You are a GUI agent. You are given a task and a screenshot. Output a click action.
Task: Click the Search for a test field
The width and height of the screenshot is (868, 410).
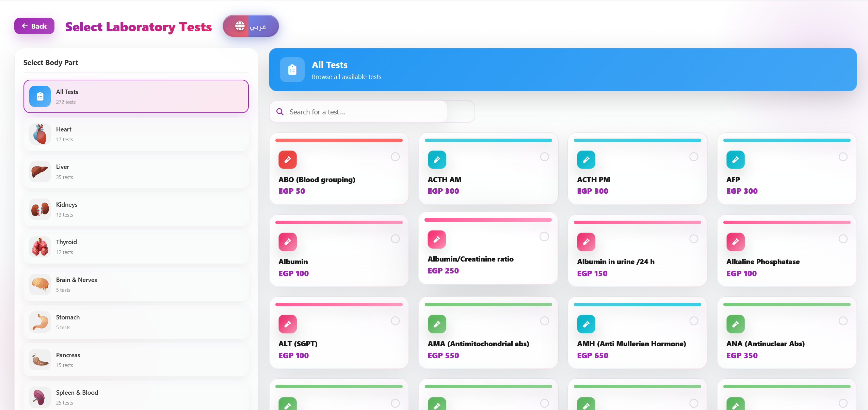(x=366, y=112)
